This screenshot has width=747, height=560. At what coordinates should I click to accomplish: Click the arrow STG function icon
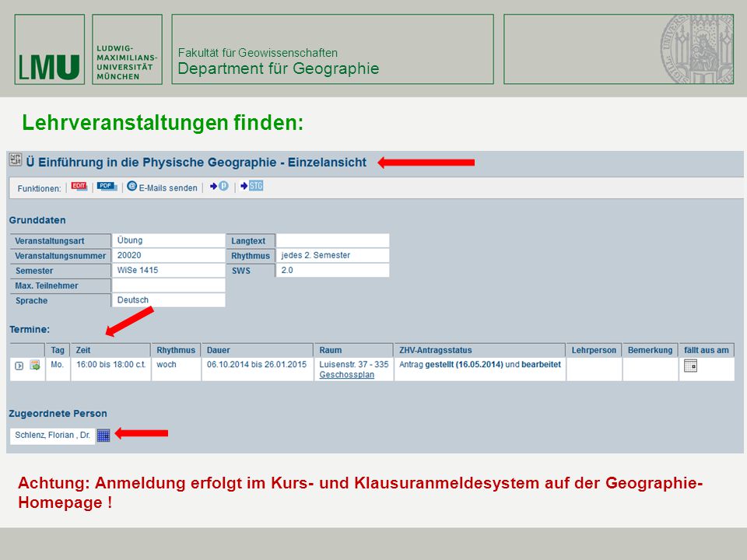point(251,186)
